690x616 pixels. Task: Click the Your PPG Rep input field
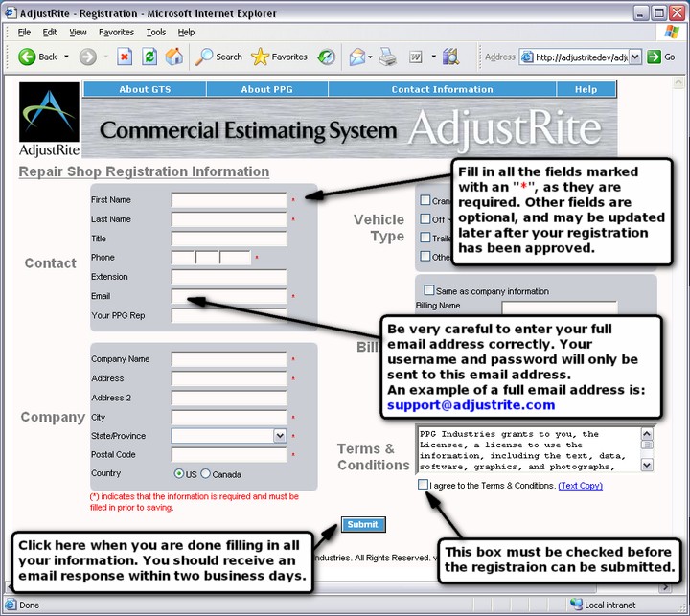pyautogui.click(x=229, y=315)
